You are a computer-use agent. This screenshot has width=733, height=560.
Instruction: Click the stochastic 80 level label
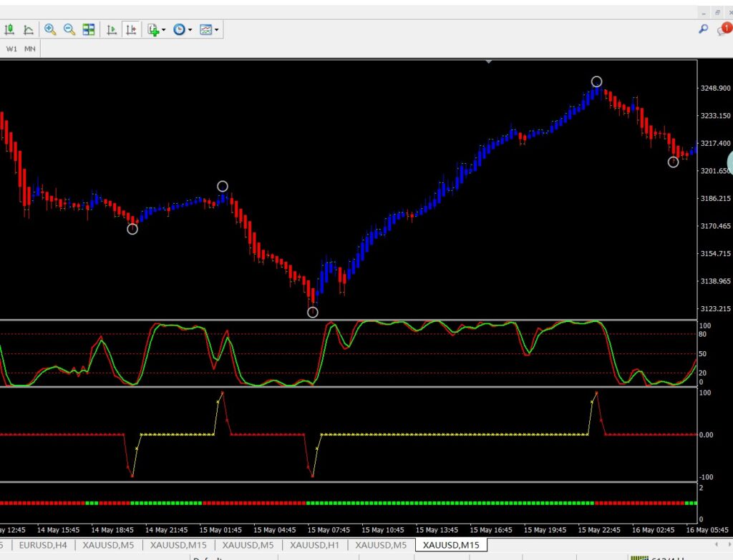coord(703,335)
